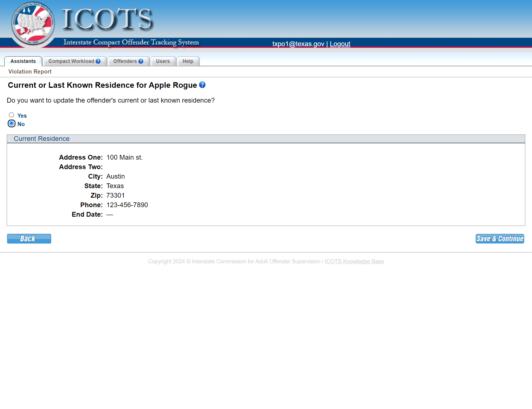Click the Violation Report submenu item

[x=30, y=72]
